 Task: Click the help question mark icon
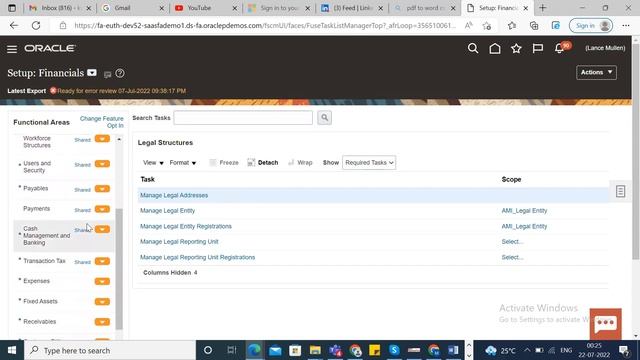click(x=120, y=73)
